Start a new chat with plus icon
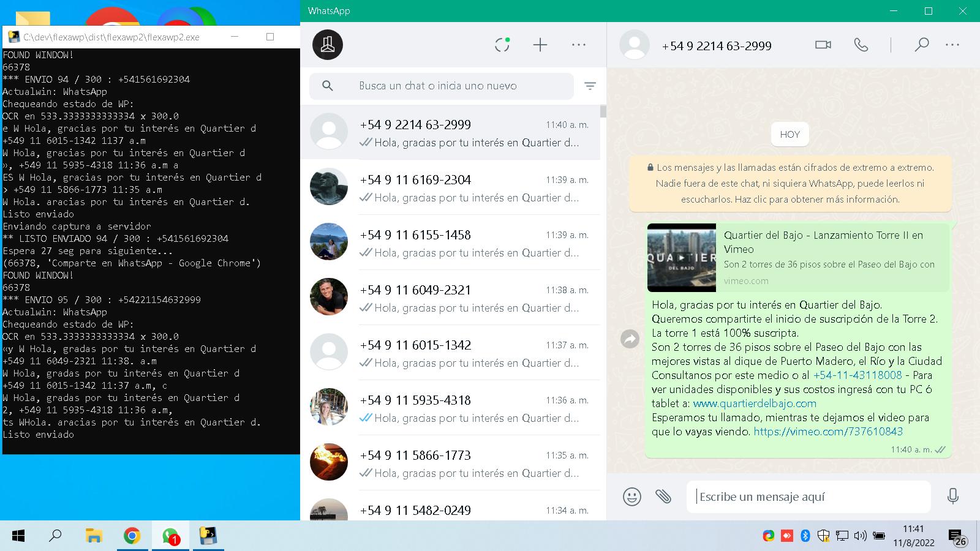This screenshot has width=980, height=551. coord(540,45)
